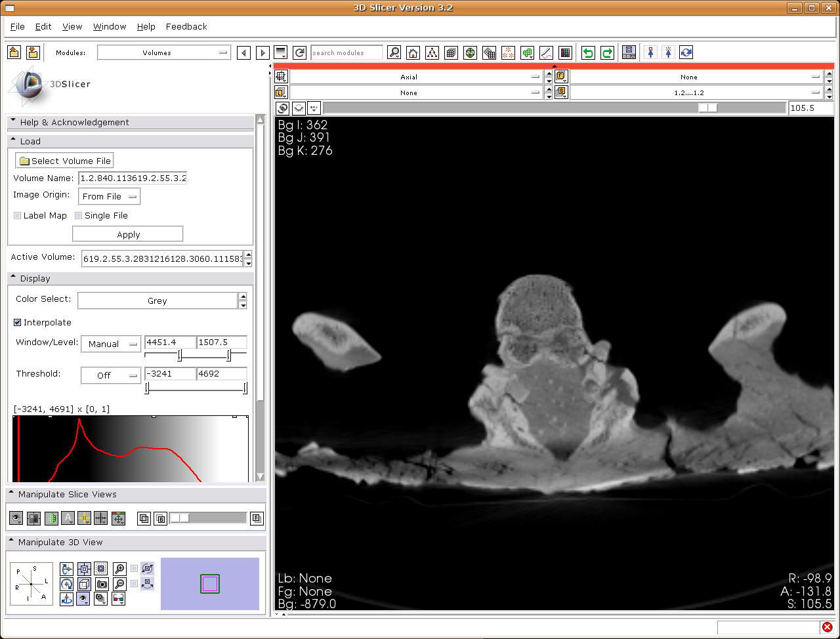840x639 pixels.
Task: Open the Feedback menu
Action: pos(186,26)
